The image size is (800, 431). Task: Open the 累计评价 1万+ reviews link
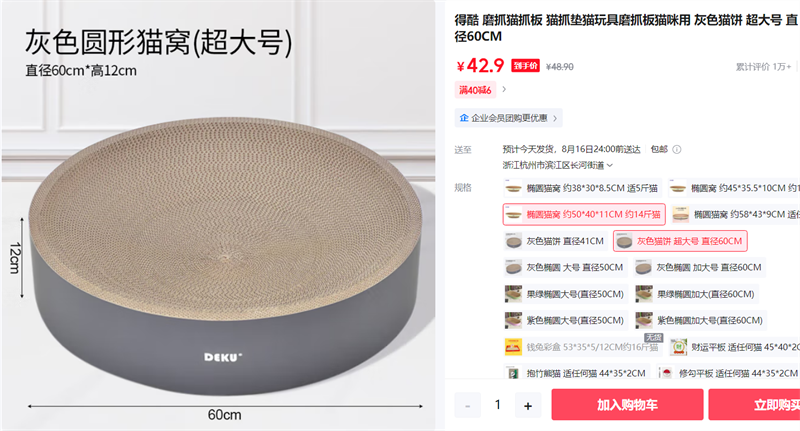(763, 67)
